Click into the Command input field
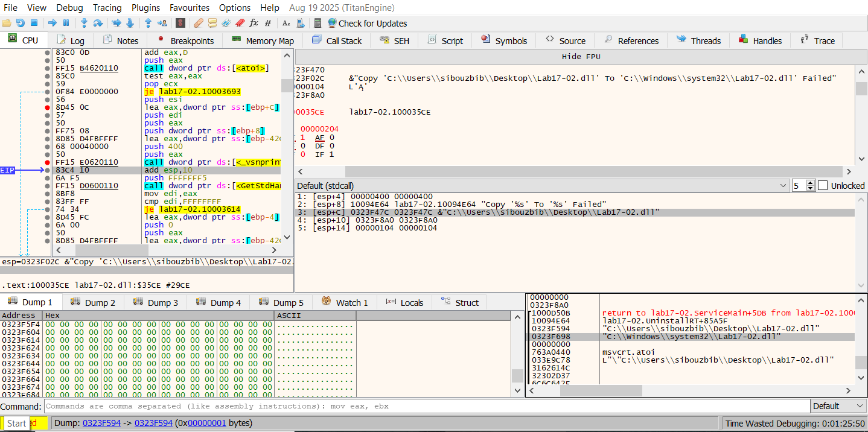 [x=423, y=406]
